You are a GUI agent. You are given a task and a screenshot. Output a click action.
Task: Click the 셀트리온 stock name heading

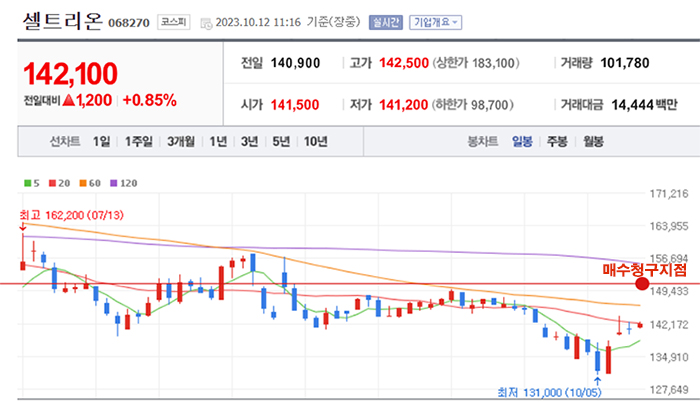click(62, 21)
